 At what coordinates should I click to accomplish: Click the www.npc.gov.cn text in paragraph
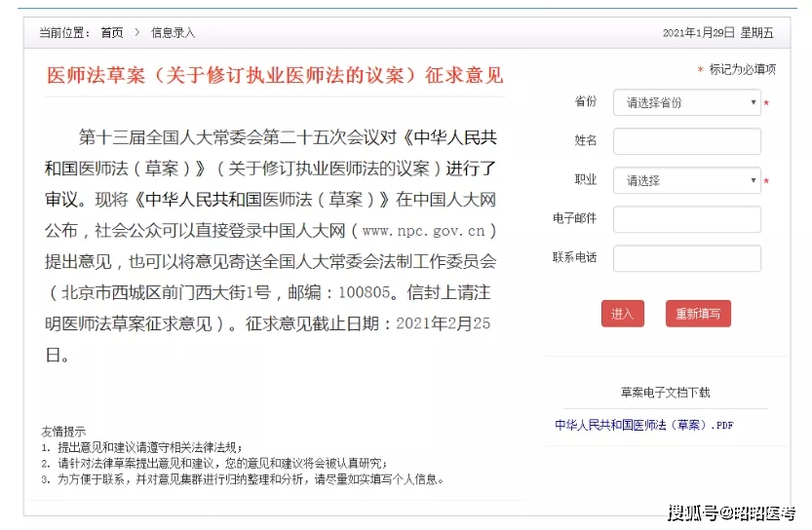424,231
